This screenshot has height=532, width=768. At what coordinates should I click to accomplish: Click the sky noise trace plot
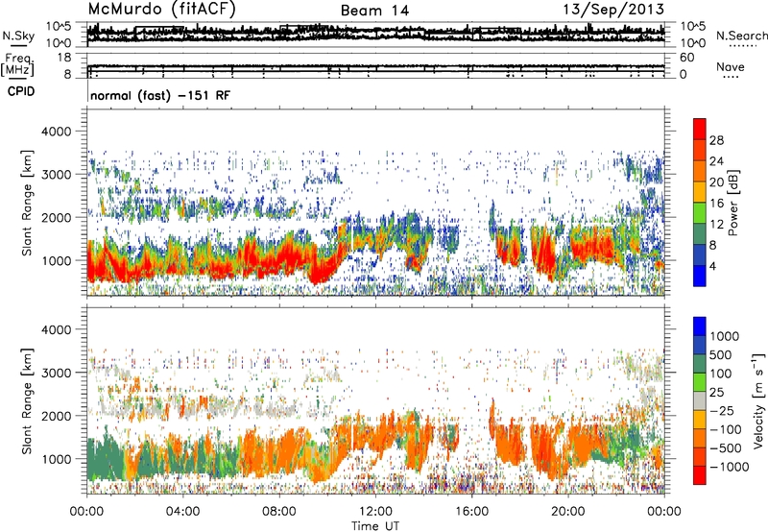pos(375,34)
